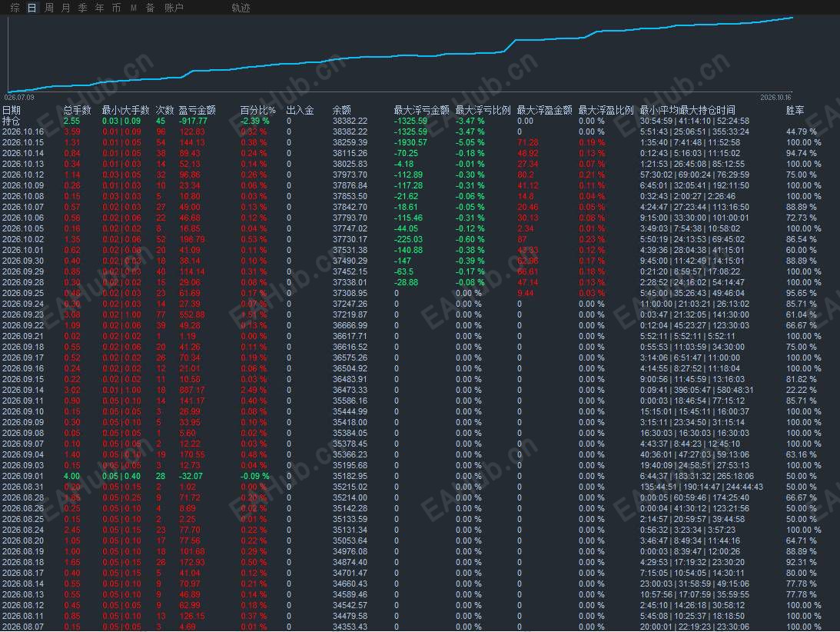Switch to the 月 monthly tab

coord(66,8)
